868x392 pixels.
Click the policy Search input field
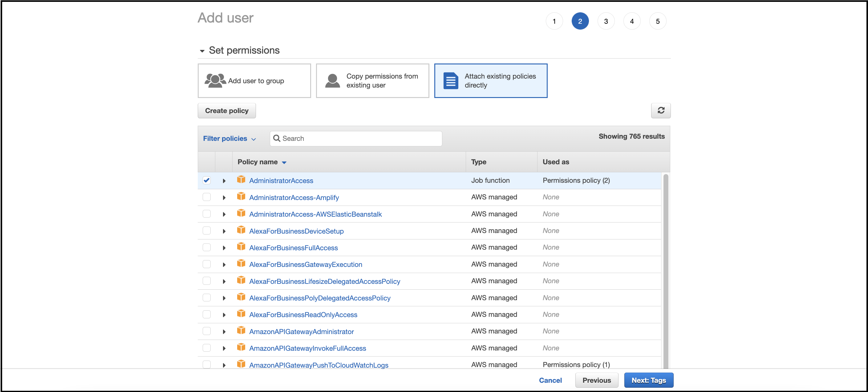(356, 139)
